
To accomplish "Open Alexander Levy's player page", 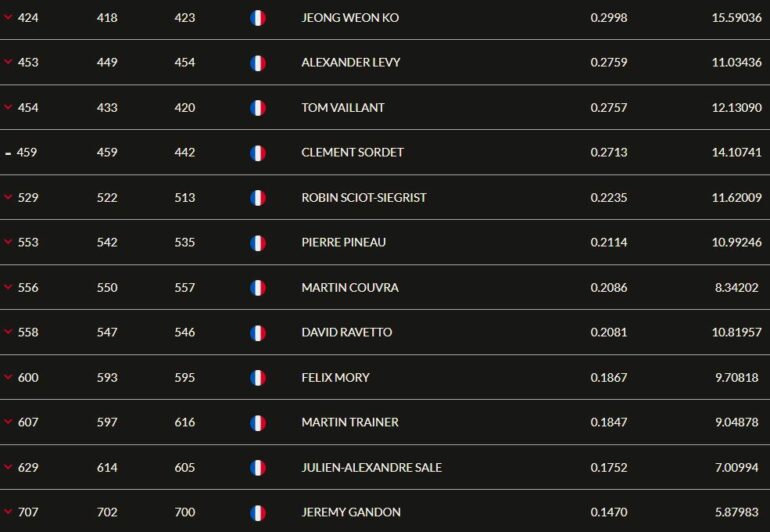I will tap(350, 63).
